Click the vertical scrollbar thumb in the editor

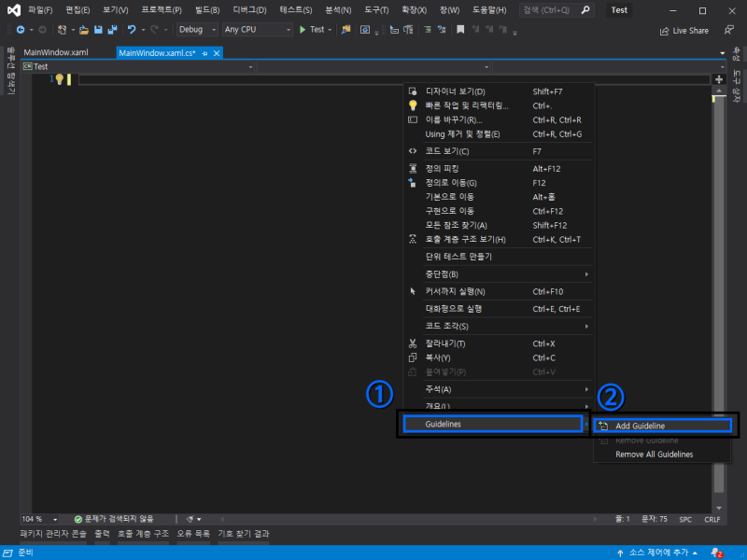pos(719,295)
